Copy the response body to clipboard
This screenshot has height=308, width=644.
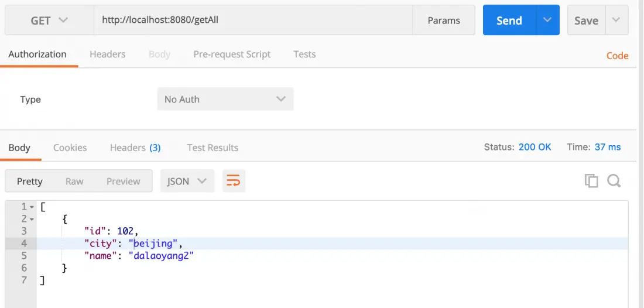(x=591, y=181)
